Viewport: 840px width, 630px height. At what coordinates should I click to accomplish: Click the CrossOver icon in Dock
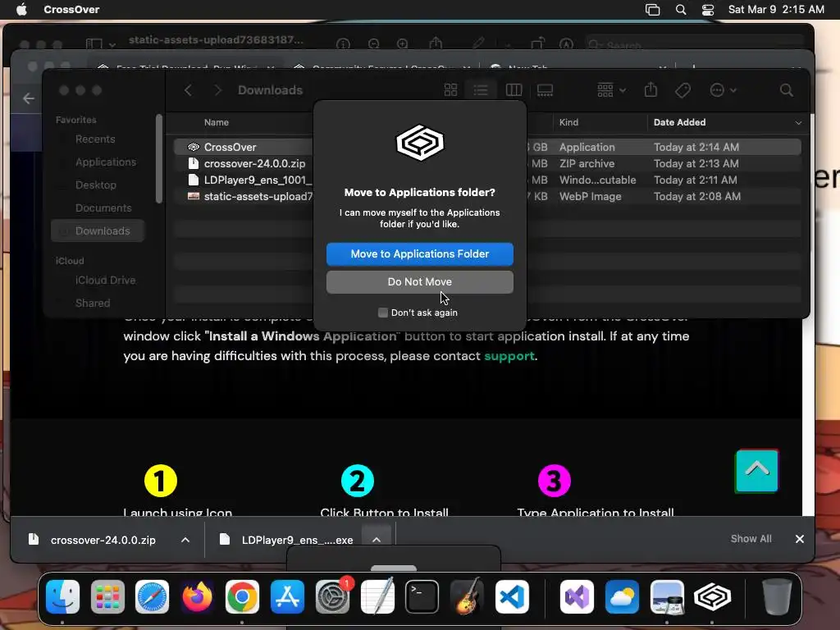coord(712,596)
